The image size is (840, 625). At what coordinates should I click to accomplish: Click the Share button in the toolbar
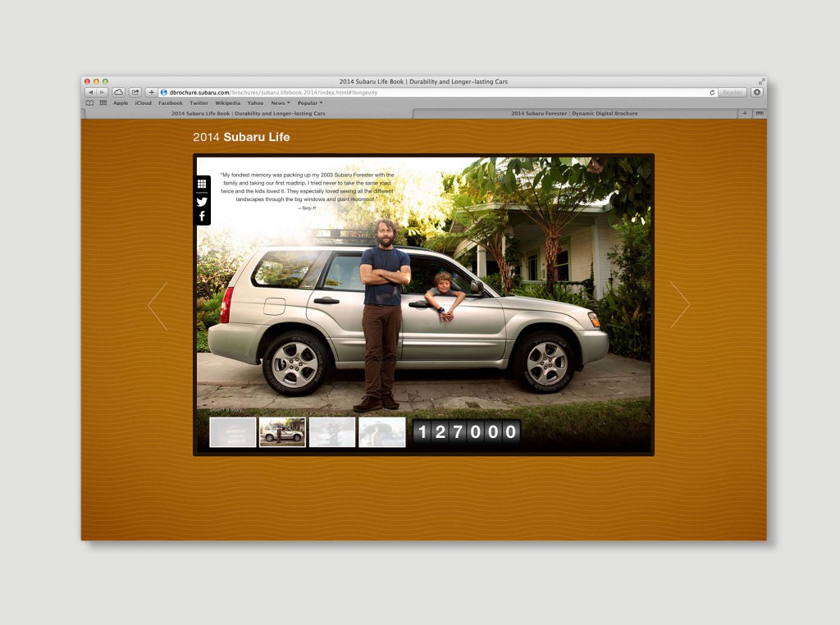[135, 93]
